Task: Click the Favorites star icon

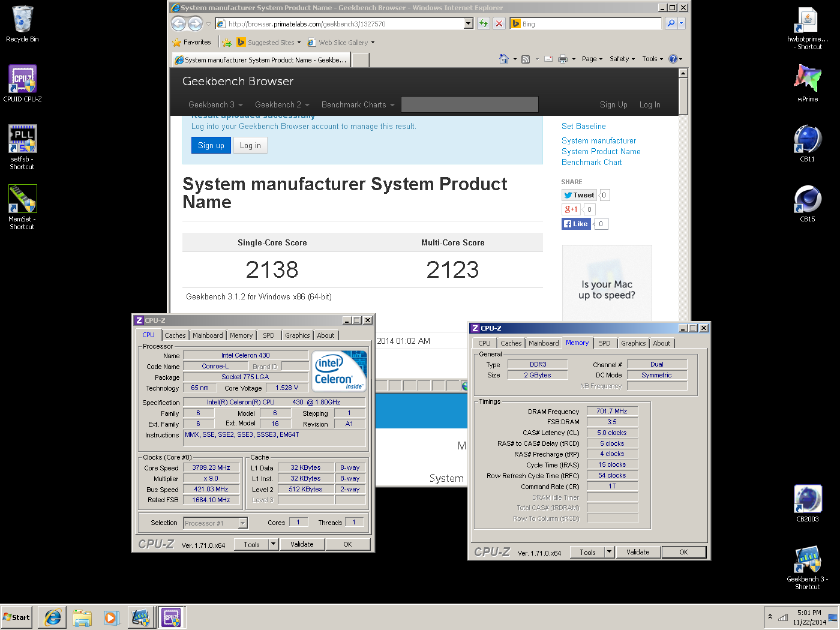Action: pos(176,43)
